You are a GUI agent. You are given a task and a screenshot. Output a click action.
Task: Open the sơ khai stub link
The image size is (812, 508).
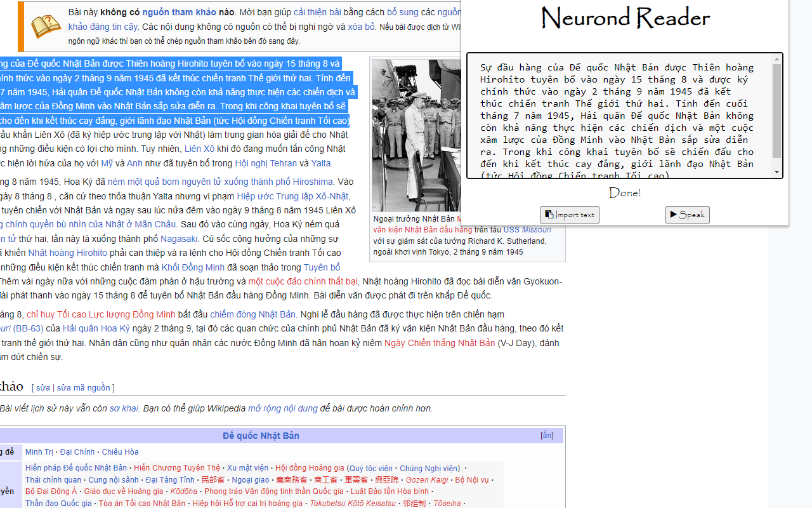[124, 408]
